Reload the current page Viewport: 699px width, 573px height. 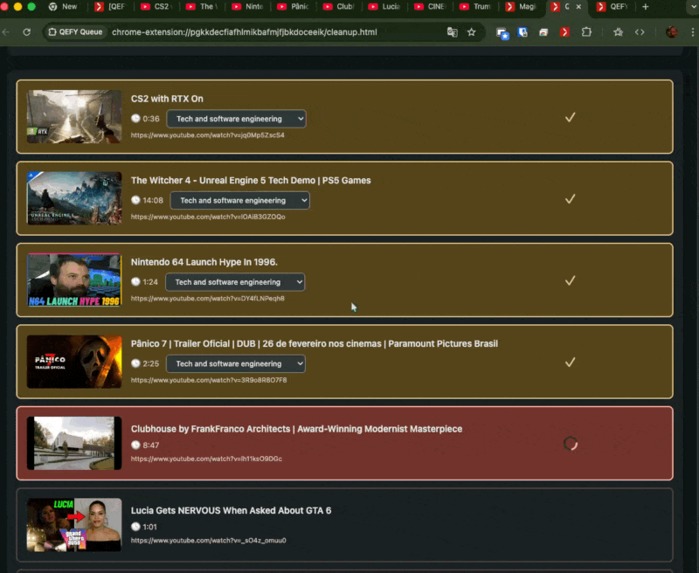(x=27, y=32)
